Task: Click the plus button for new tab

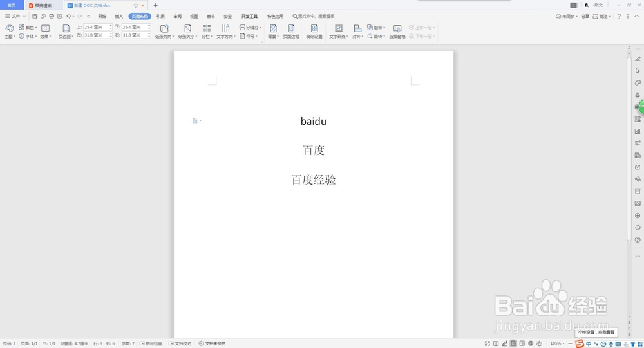Action: [156, 5]
